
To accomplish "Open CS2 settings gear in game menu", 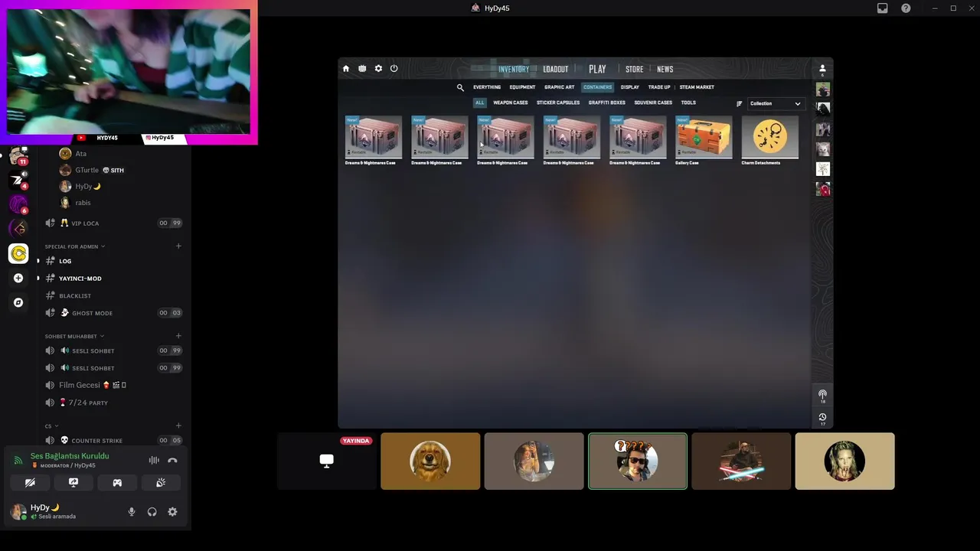I will (378, 69).
